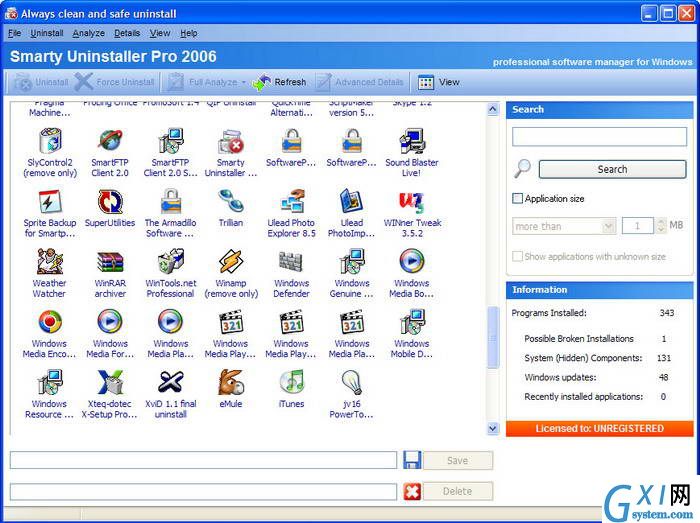Select SuperUtilities program icon
700x523 pixels.
[x=110, y=201]
